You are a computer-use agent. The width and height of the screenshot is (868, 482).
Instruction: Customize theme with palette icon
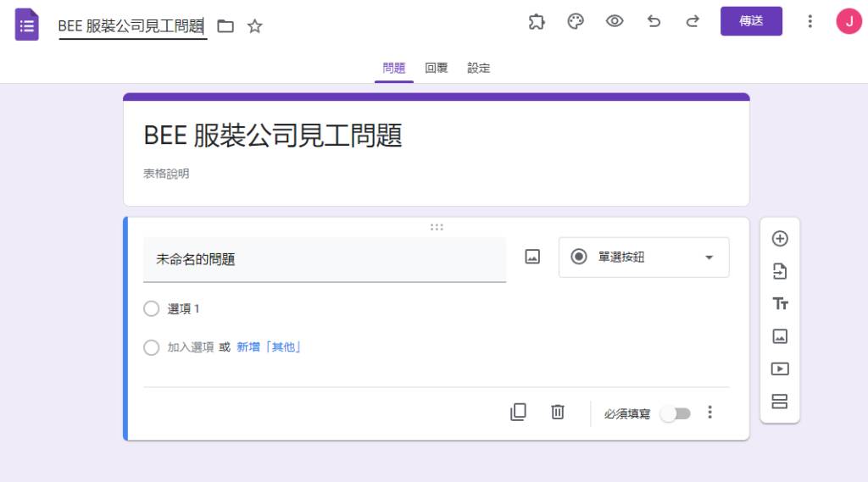click(x=576, y=21)
